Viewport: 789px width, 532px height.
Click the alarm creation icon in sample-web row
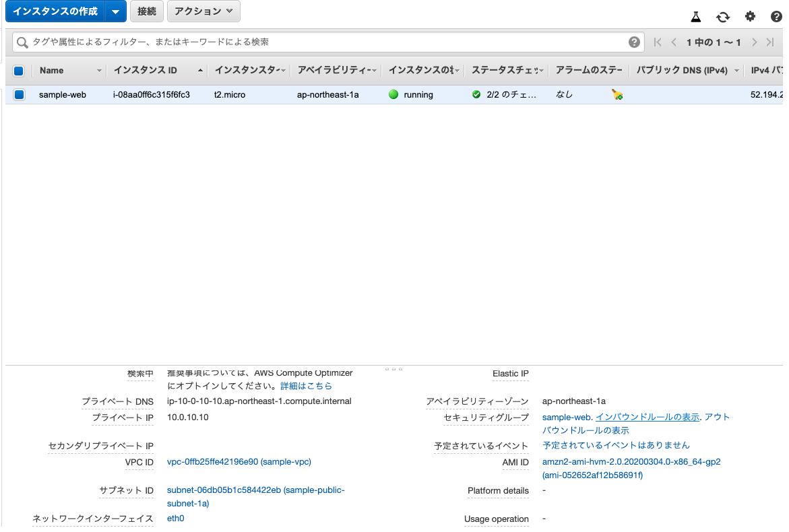(617, 95)
